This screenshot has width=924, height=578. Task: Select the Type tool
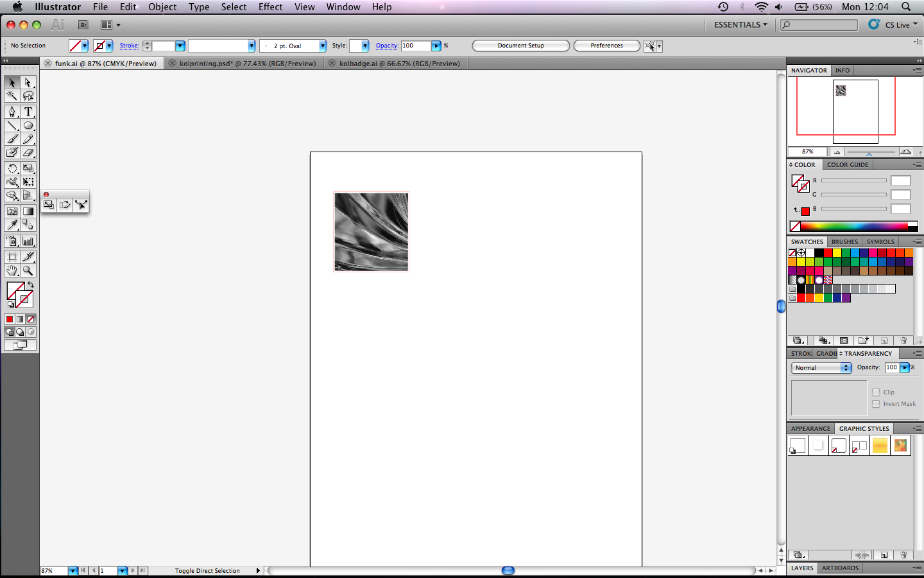(28, 112)
